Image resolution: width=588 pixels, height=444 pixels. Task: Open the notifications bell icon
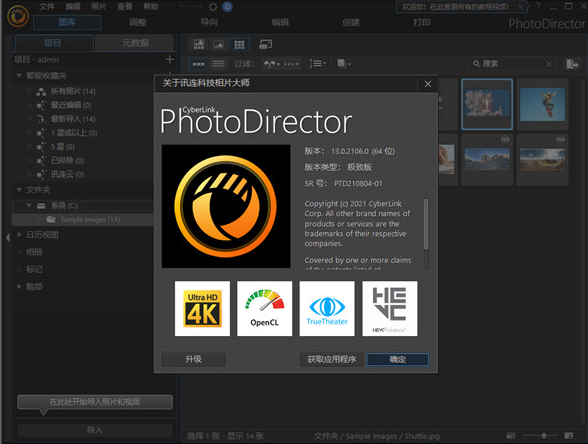click(228, 7)
